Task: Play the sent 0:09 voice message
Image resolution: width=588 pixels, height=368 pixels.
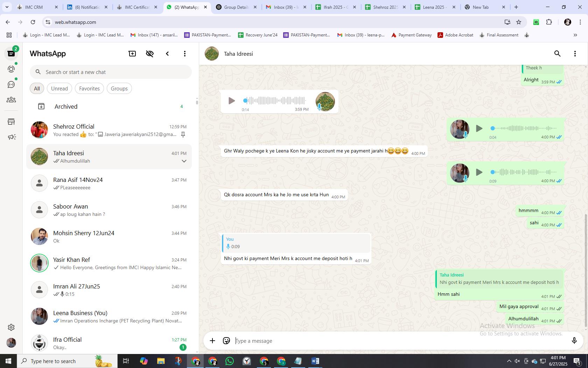Action: coord(479,172)
